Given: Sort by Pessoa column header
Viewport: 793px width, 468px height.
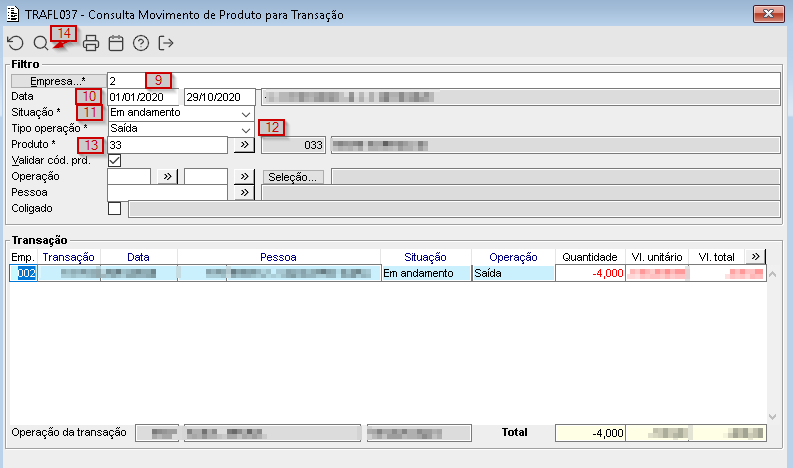Looking at the screenshot, I should tap(279, 257).
